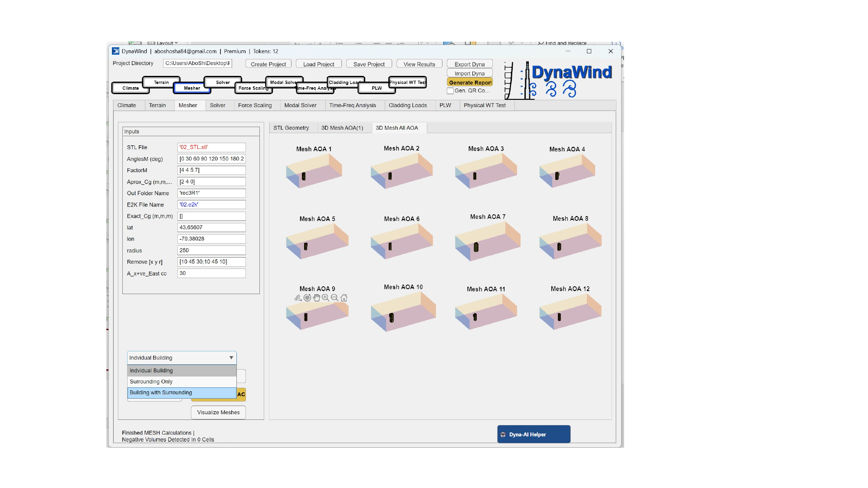The width and height of the screenshot is (868, 488).
Task: Expand the Modal Solver flow block
Action: (x=284, y=82)
